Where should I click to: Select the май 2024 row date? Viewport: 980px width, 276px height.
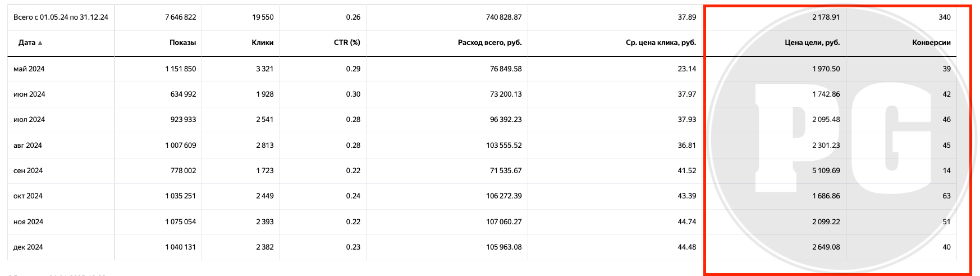(x=29, y=69)
